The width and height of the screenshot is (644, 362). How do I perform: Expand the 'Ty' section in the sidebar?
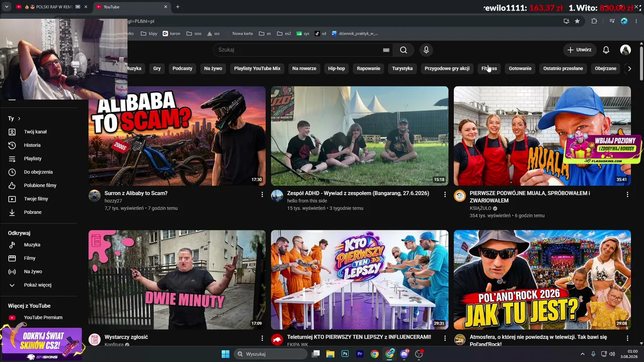[x=15, y=119]
